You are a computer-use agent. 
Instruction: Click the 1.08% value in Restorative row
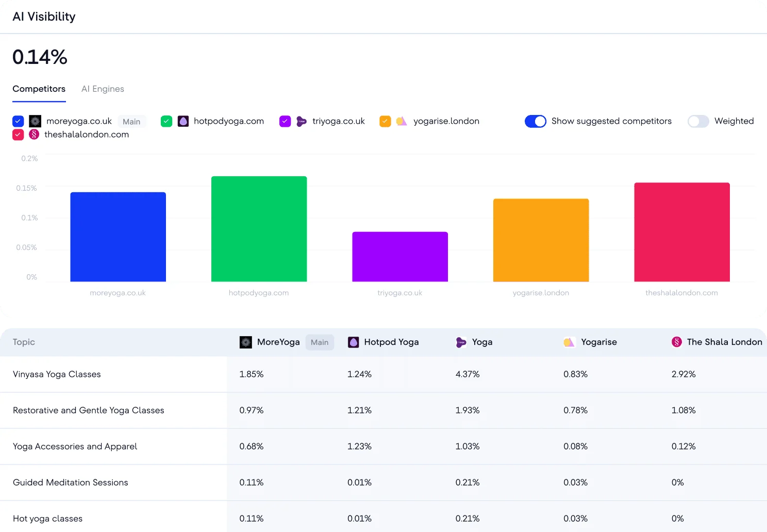pyautogui.click(x=683, y=410)
